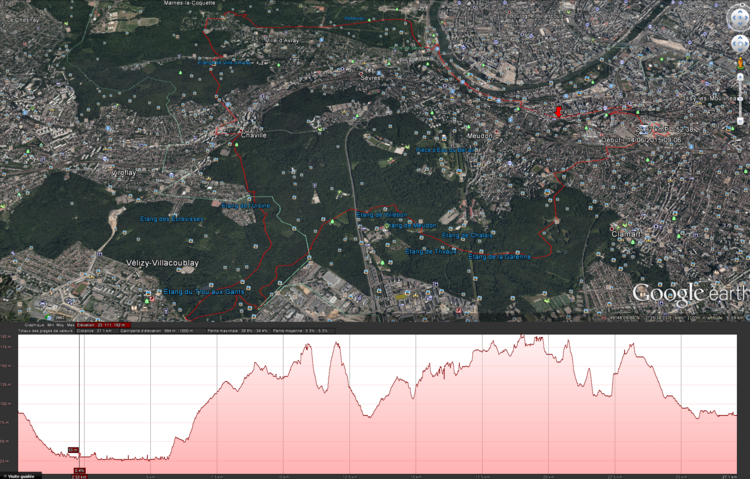
Task: Click the Pente maximale value
Action: [x=238, y=331]
